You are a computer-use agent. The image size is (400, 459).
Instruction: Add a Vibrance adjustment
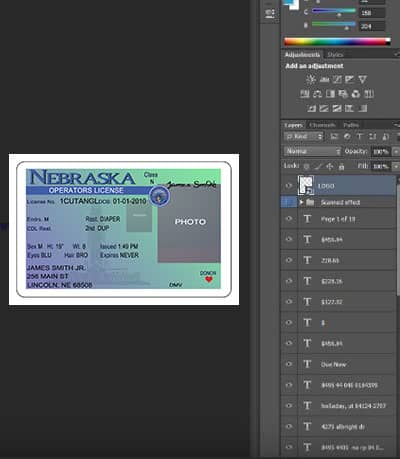pyautogui.click(x=362, y=79)
